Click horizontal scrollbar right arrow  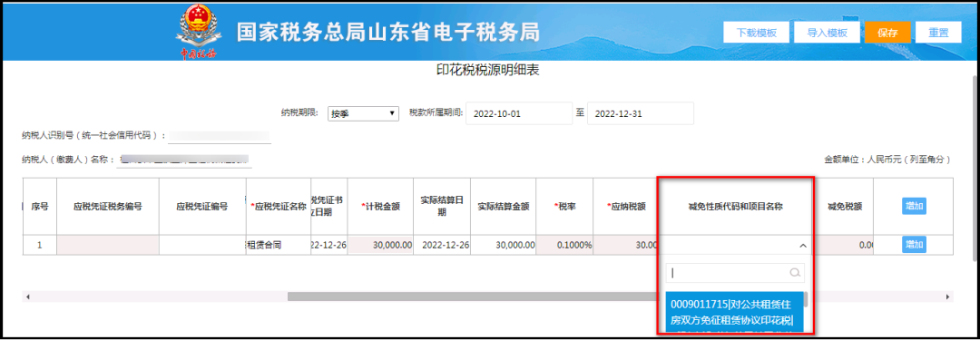point(948,296)
